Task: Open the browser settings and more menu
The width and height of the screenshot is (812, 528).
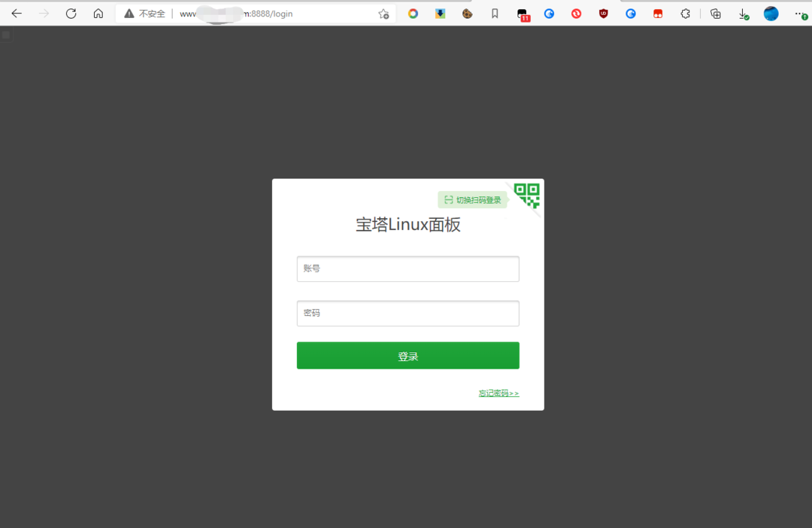Action: pyautogui.click(x=801, y=14)
